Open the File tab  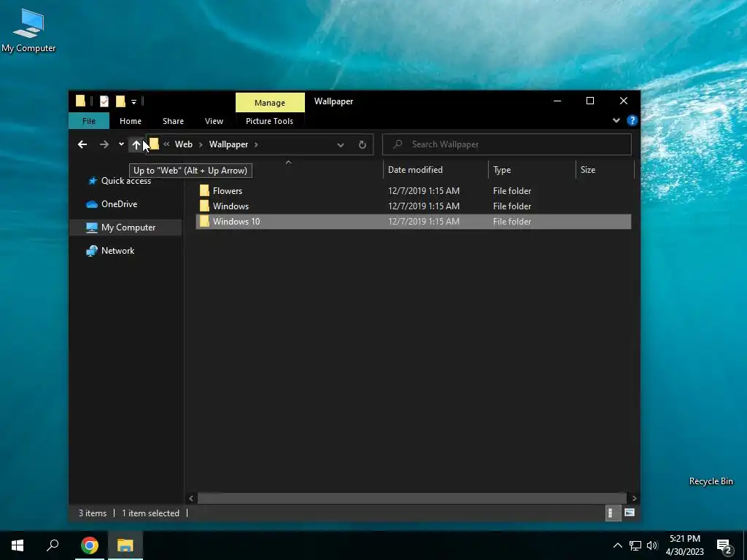pos(88,121)
